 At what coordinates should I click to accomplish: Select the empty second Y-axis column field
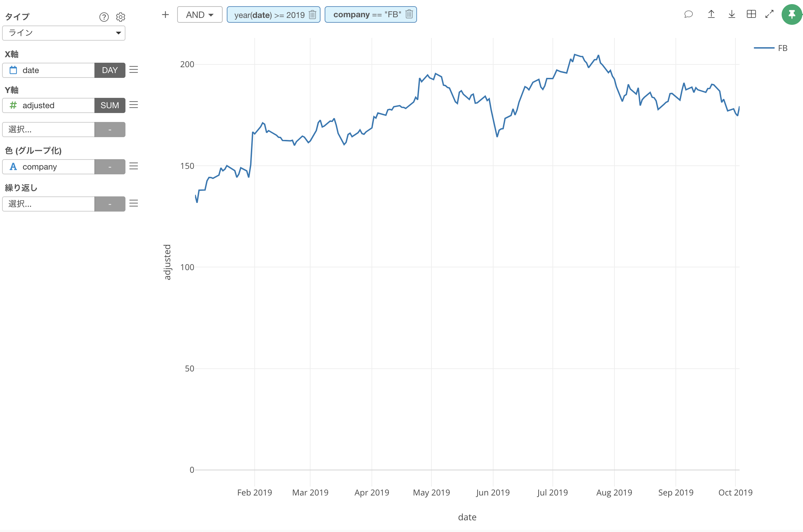[49, 130]
